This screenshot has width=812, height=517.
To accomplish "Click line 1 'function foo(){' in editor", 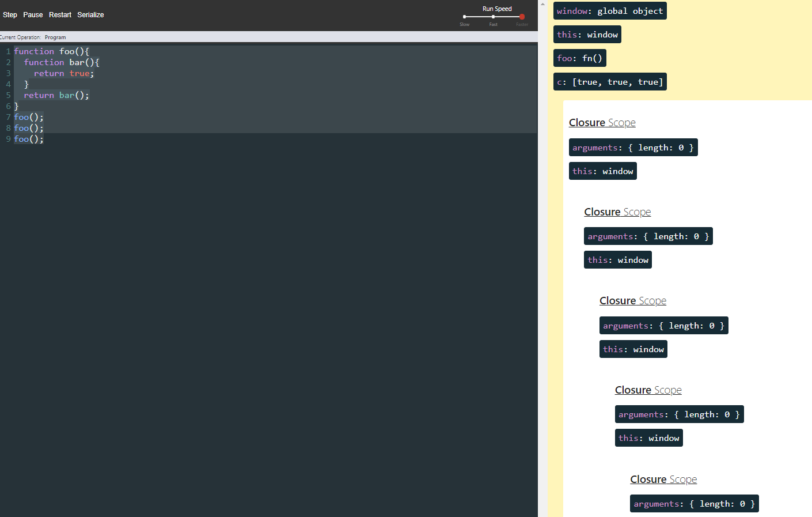I will click(52, 51).
